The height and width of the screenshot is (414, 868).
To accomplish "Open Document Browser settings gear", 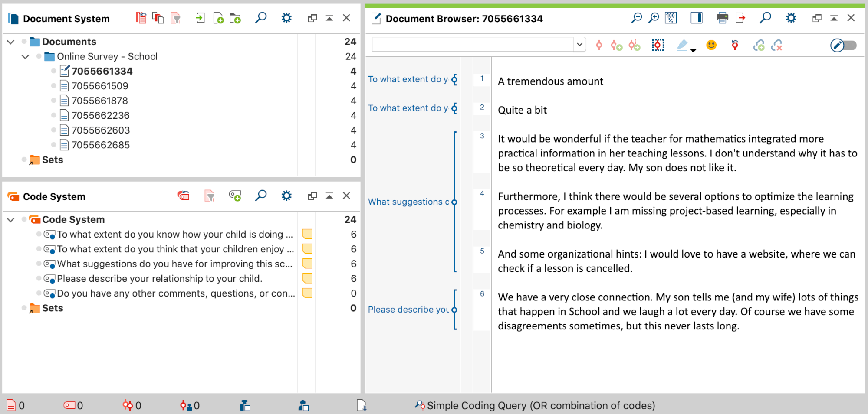I will pyautogui.click(x=791, y=18).
